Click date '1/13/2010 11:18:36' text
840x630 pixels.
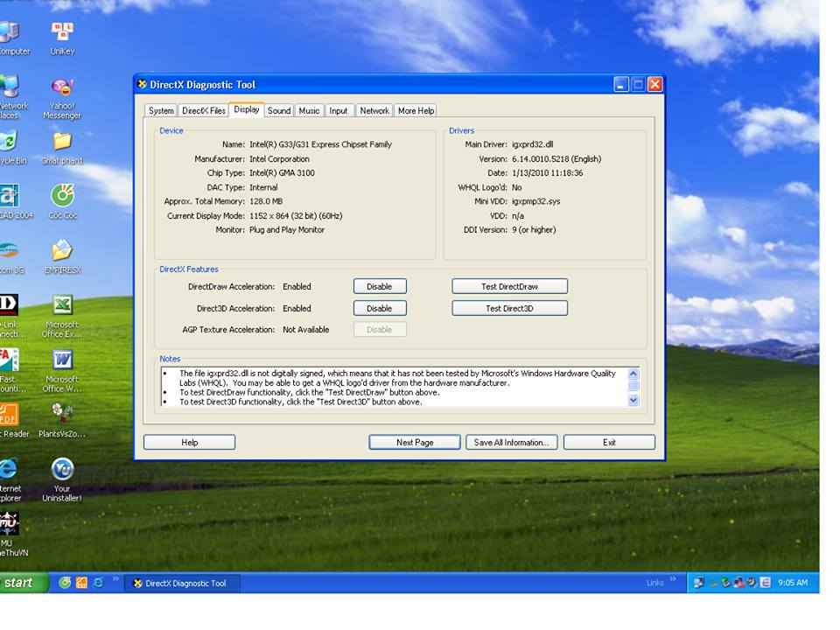(548, 173)
